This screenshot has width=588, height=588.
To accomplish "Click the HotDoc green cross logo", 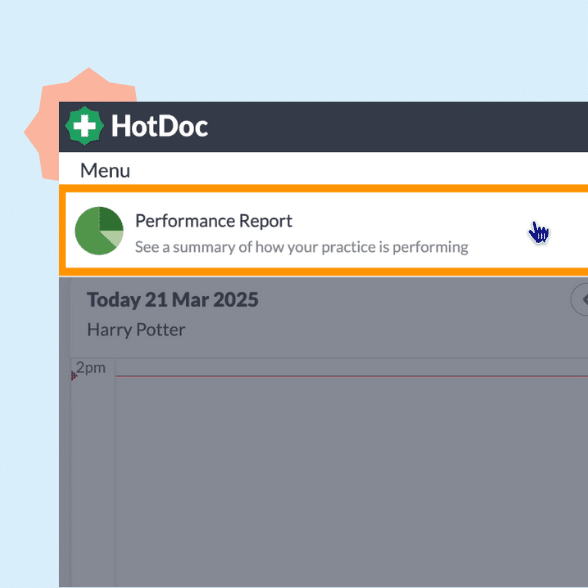I will pos(84,126).
